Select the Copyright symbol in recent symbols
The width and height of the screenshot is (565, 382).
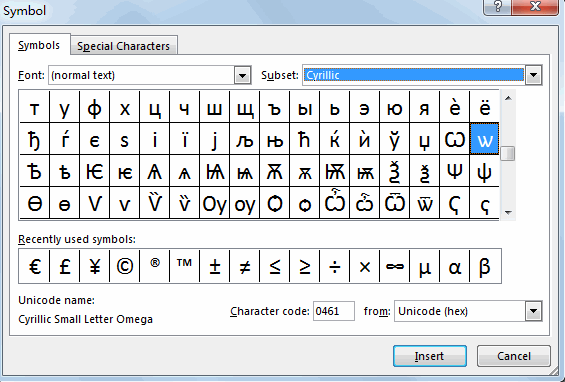pyautogui.click(x=125, y=266)
